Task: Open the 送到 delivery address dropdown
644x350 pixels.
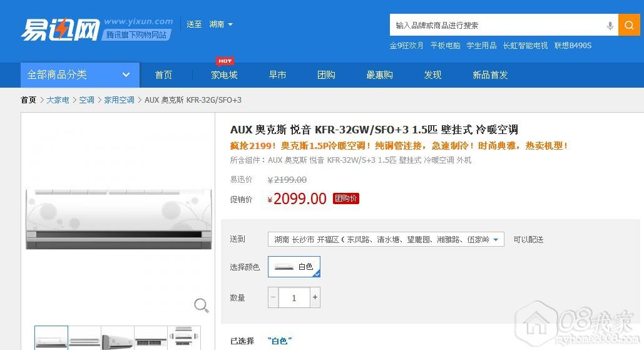Action: click(x=386, y=240)
